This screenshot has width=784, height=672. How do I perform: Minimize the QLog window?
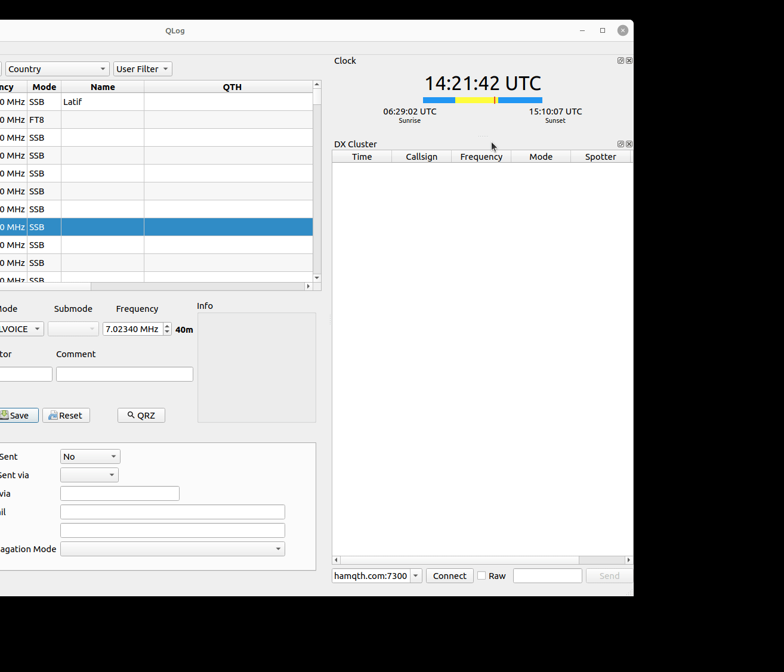[582, 30]
